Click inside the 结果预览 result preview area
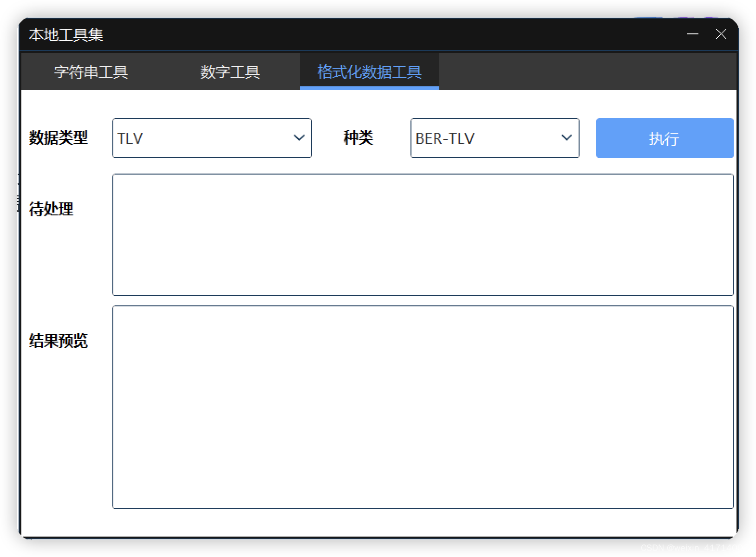The width and height of the screenshot is (756, 557). click(x=422, y=406)
